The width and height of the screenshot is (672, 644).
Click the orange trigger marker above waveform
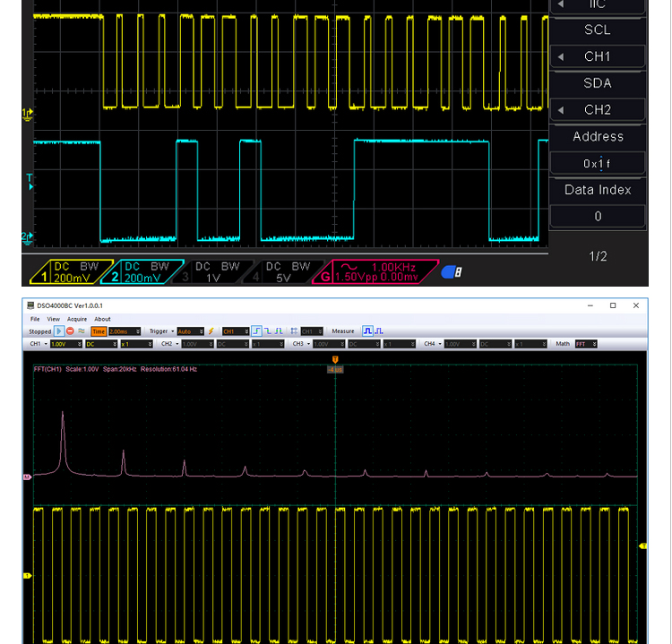[x=335, y=359]
